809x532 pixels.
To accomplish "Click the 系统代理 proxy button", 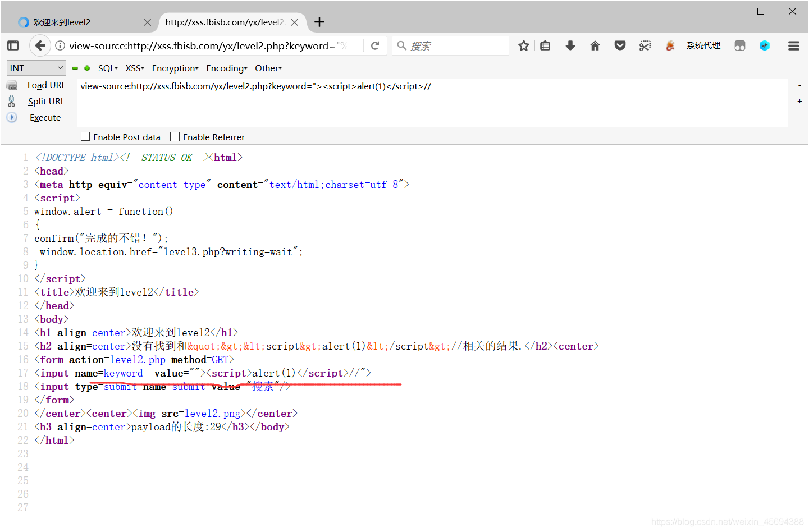I will (703, 45).
